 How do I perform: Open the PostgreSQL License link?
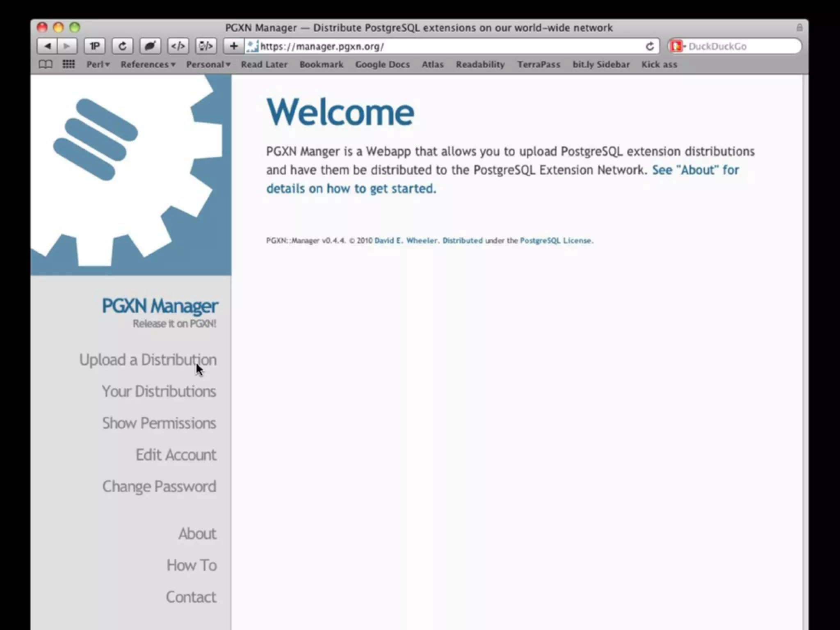click(x=555, y=241)
